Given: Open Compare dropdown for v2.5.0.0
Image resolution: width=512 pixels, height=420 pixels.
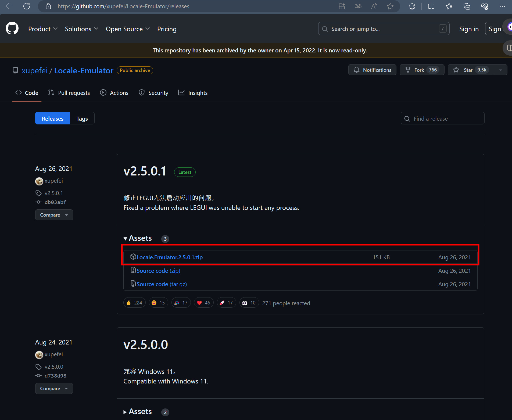Looking at the screenshot, I should (54, 389).
